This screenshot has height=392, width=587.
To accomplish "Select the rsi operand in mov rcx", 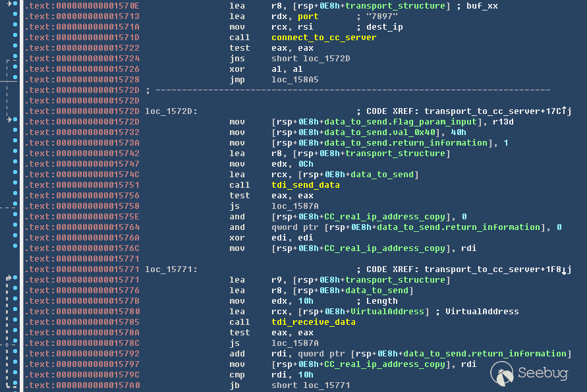I will click(x=306, y=27).
